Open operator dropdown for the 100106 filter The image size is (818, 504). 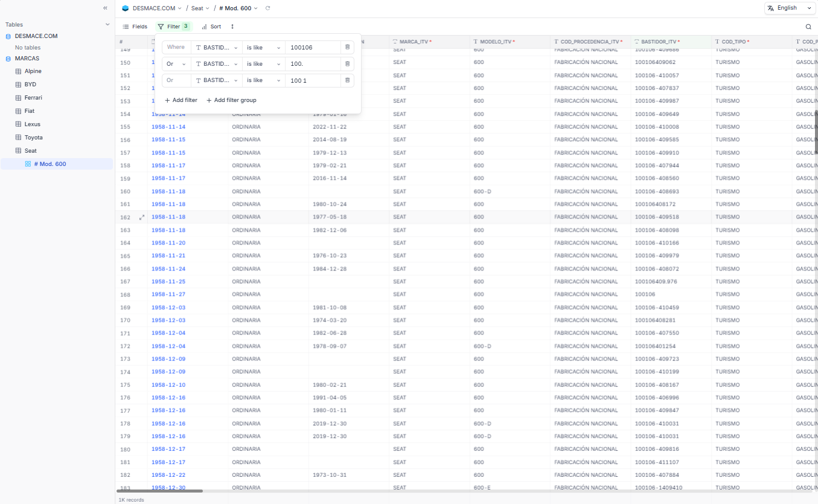pos(263,47)
